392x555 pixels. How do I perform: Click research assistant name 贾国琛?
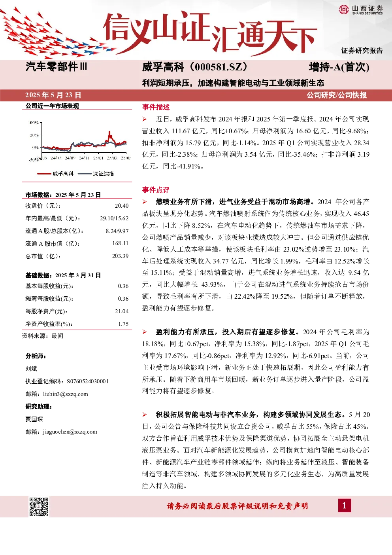[34, 419]
